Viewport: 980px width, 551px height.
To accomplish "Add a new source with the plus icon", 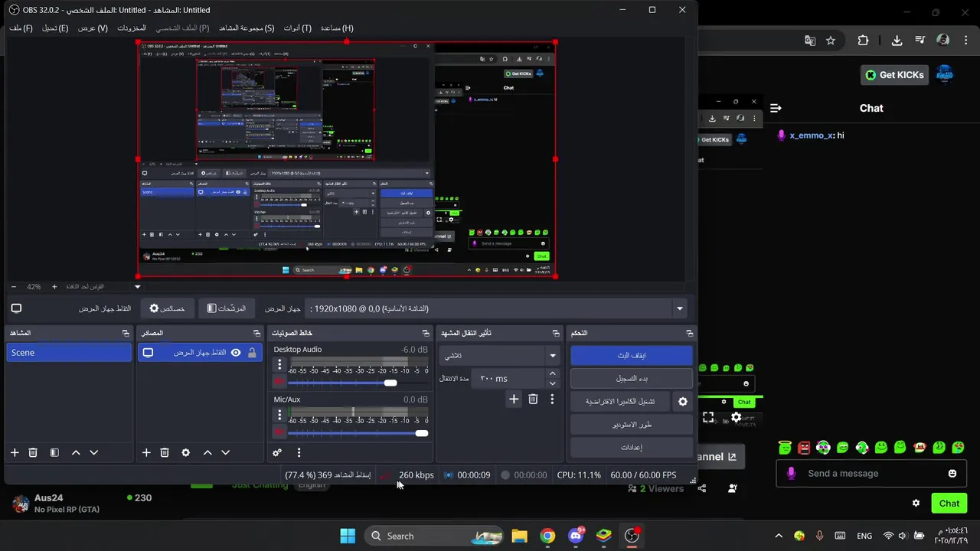I will (146, 452).
